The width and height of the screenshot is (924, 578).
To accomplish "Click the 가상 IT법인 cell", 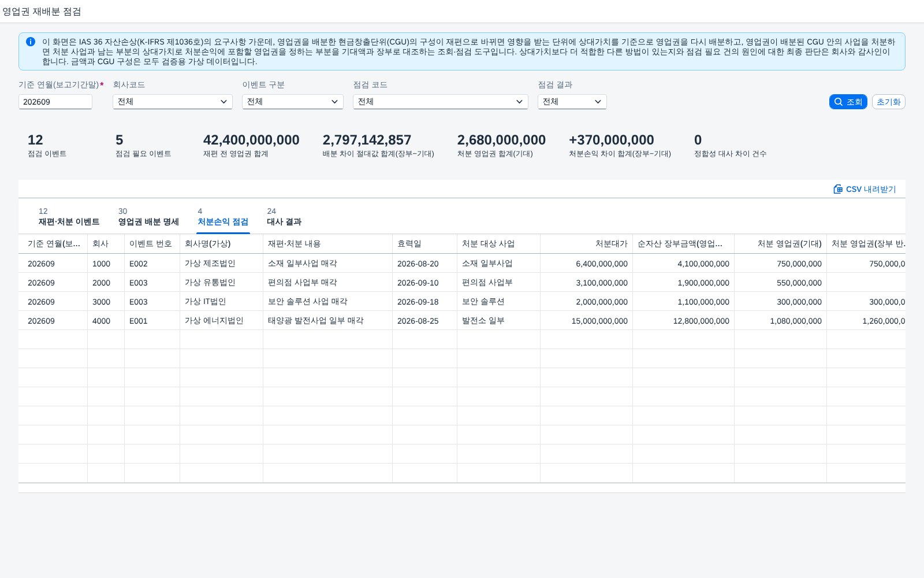I will tap(221, 302).
